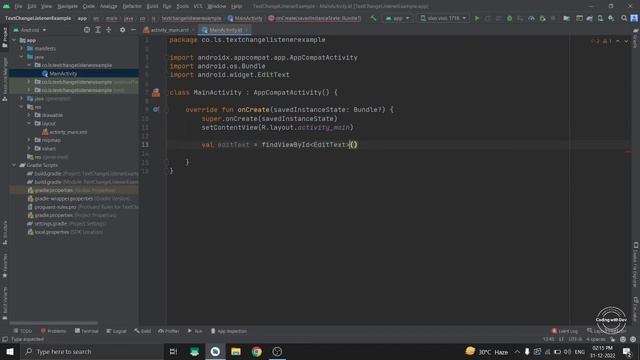640x360 pixels.
Task: Select activity_main.xml in project tree
Action: (x=65, y=132)
